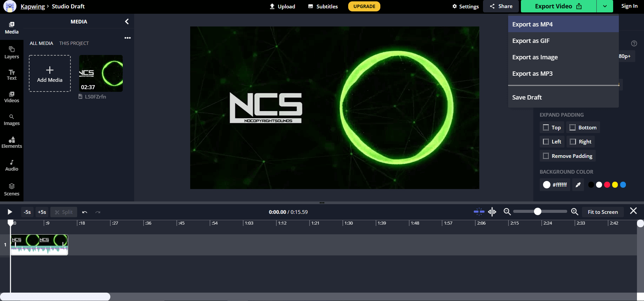Choose Export as MP3

pos(563,73)
